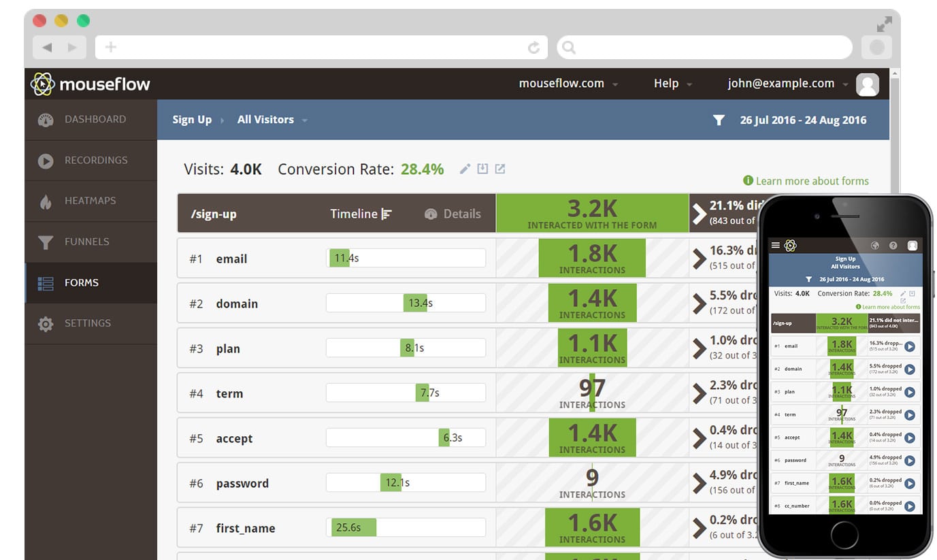The image size is (937, 560).
Task: Open the All Visitors segment dropdown
Action: point(272,120)
